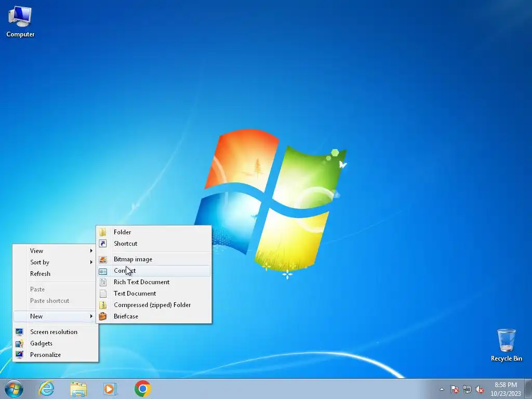The width and height of the screenshot is (532, 399).
Task: Open the Computer desktop icon
Action: coord(20,21)
